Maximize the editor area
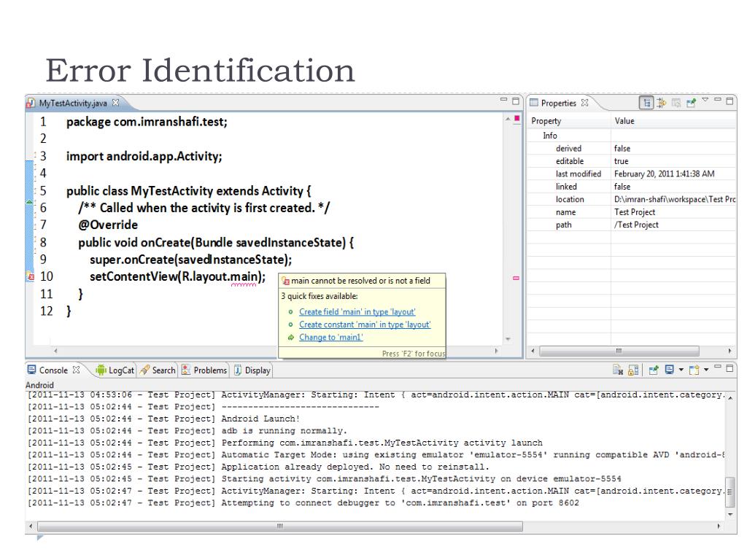The height and width of the screenshot is (560, 747). (516, 101)
